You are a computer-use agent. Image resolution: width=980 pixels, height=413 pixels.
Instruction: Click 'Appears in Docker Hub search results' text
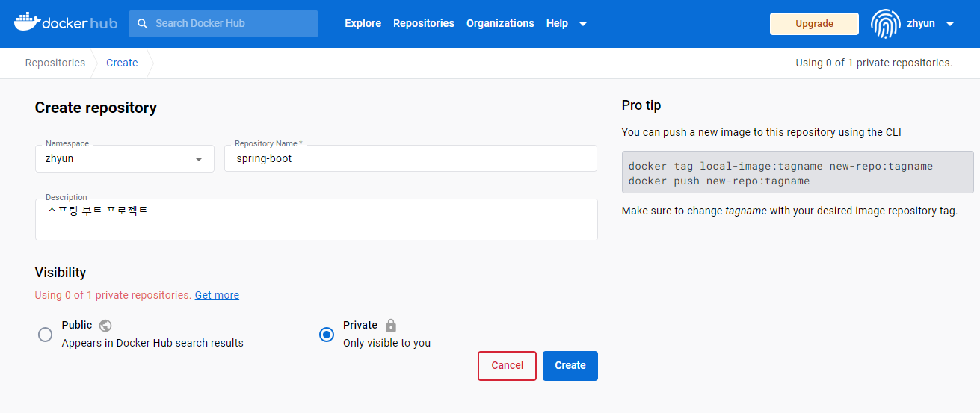pos(152,343)
